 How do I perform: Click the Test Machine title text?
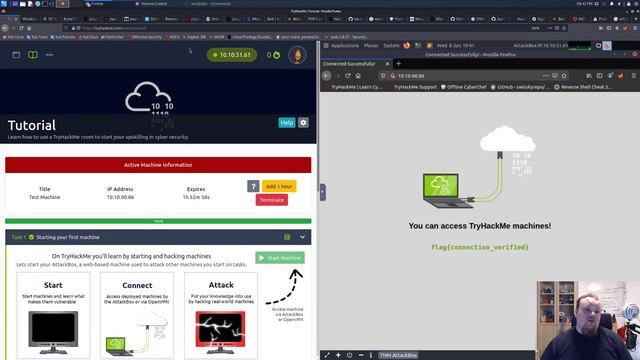44,197
